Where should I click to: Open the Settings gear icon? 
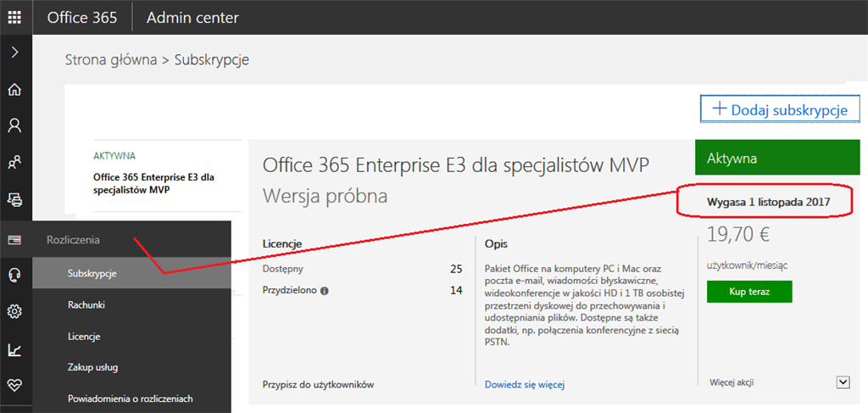[15, 312]
